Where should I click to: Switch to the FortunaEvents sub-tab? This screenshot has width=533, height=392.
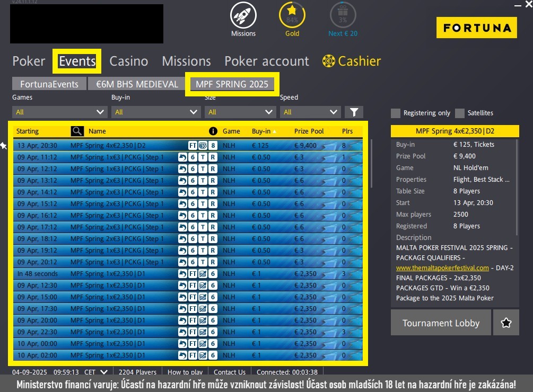click(49, 84)
